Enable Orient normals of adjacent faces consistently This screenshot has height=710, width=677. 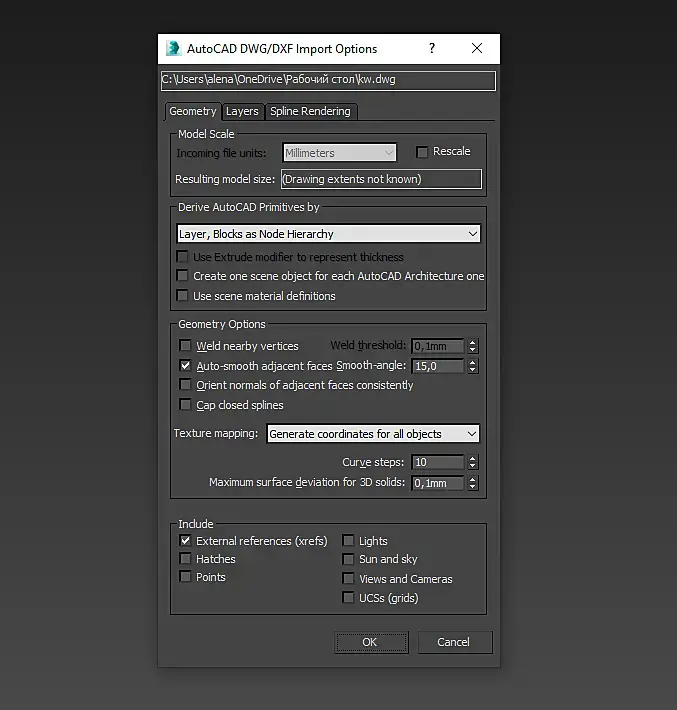tap(185, 385)
